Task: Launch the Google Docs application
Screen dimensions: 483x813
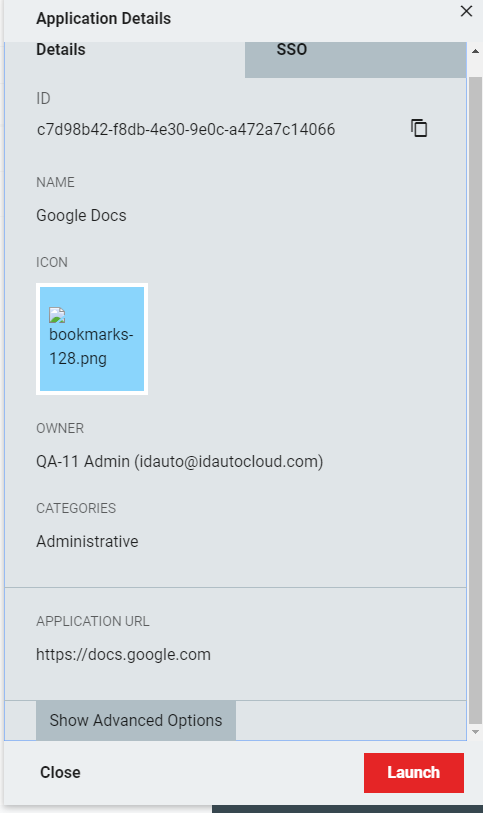Action: coord(414,773)
